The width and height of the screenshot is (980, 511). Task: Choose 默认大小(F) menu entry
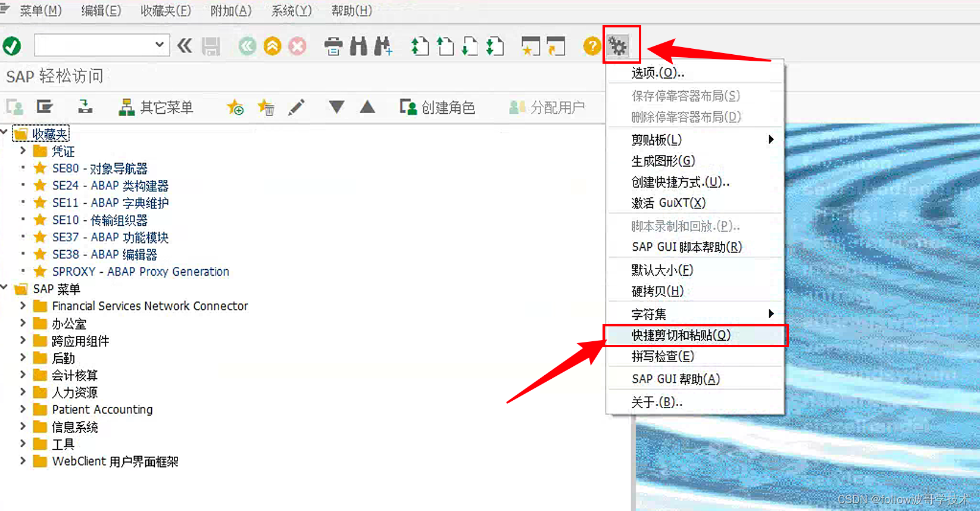tap(695, 270)
